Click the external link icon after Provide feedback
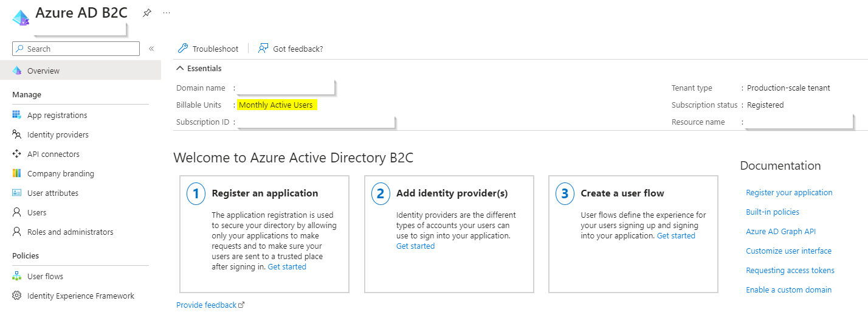This screenshot has height=312, width=868. coord(241,305)
